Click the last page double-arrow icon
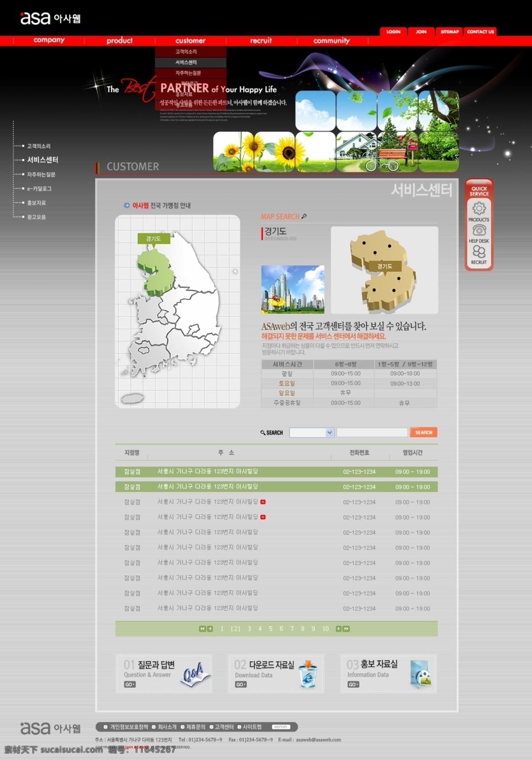Screen dimensions: 532x760 (x=346, y=629)
